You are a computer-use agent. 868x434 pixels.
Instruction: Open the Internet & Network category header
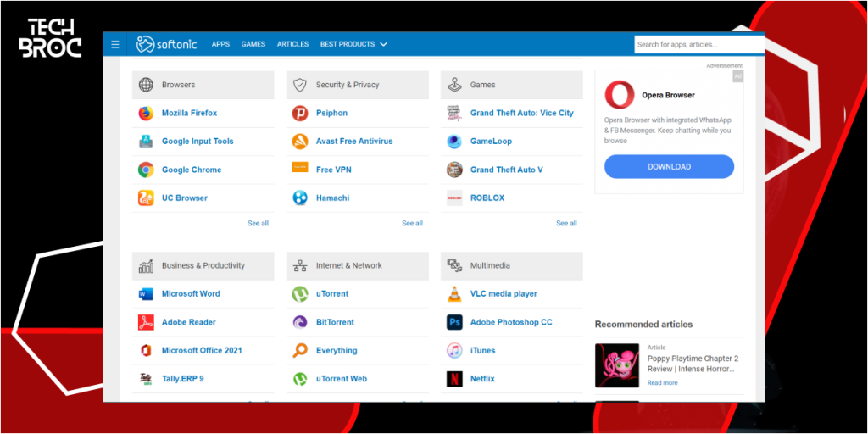(358, 265)
